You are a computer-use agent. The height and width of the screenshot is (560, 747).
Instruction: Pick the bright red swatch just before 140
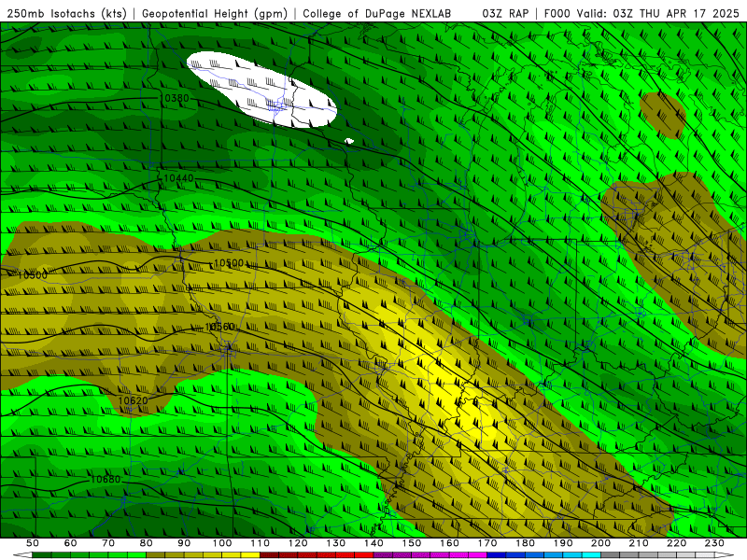[x=364, y=555]
